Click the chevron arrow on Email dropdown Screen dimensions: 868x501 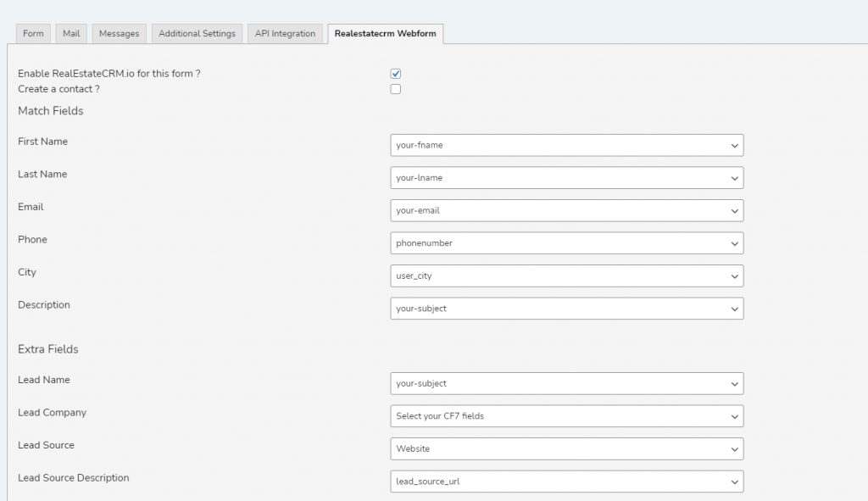coord(734,210)
